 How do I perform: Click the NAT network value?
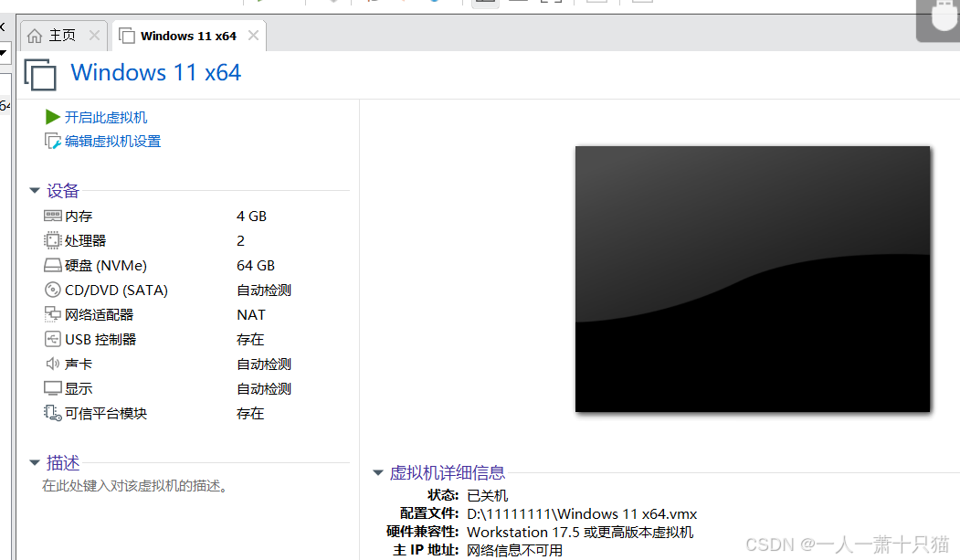click(x=251, y=314)
